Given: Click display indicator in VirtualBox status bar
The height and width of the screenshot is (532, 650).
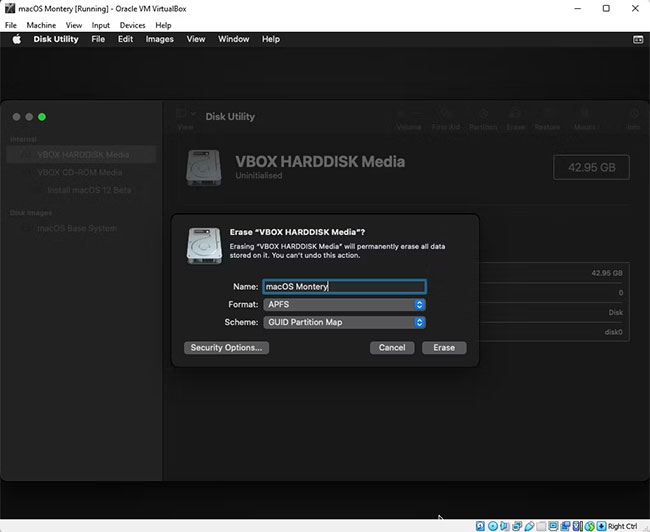Looking at the screenshot, I should (553, 526).
